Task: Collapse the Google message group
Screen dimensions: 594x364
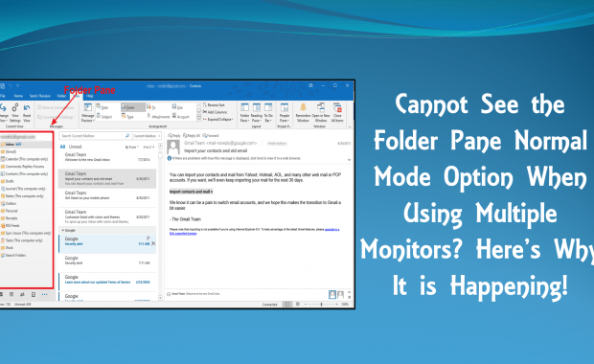Action: tap(63, 230)
